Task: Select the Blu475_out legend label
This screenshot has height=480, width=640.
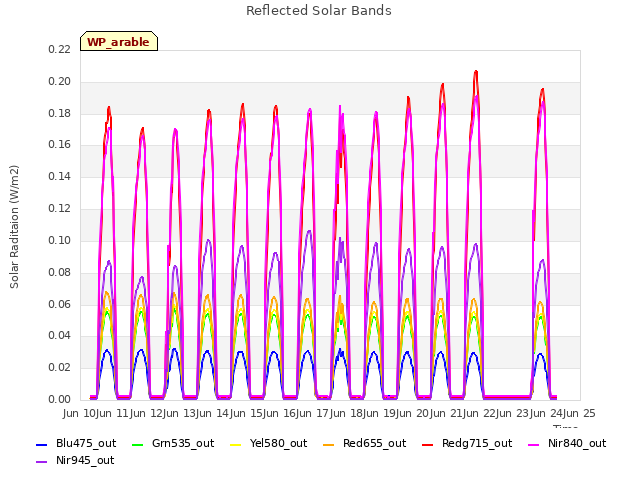Action: pyautogui.click(x=86, y=444)
